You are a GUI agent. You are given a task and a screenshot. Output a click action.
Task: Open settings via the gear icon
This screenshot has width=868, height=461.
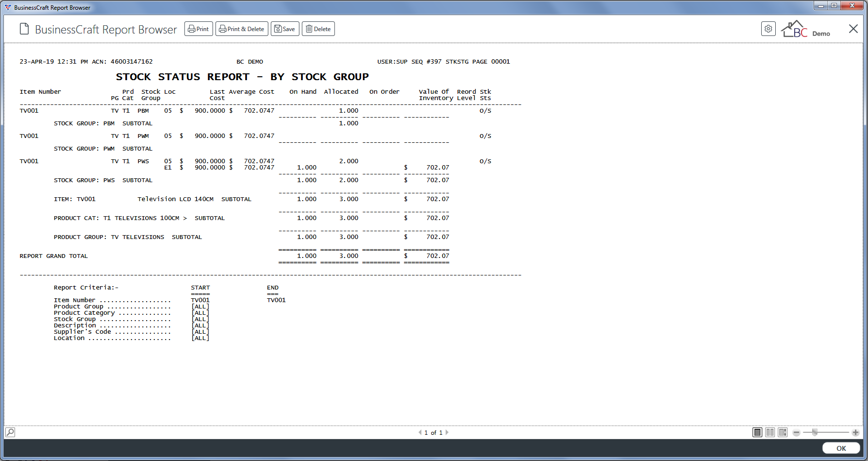tap(768, 29)
